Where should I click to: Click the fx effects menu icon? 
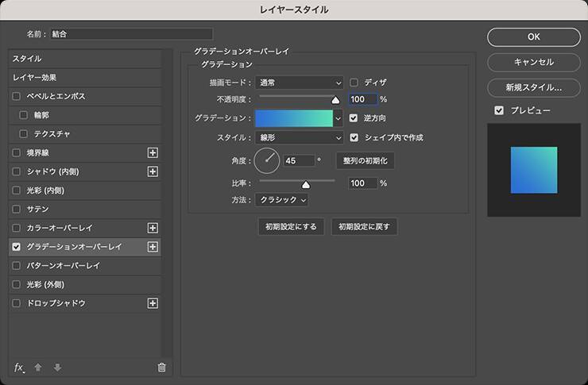click(x=19, y=368)
